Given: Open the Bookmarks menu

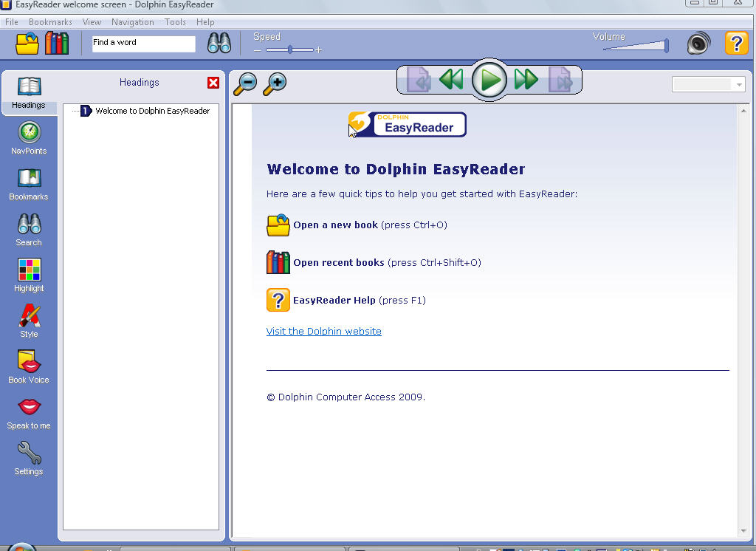Looking at the screenshot, I should pos(50,22).
